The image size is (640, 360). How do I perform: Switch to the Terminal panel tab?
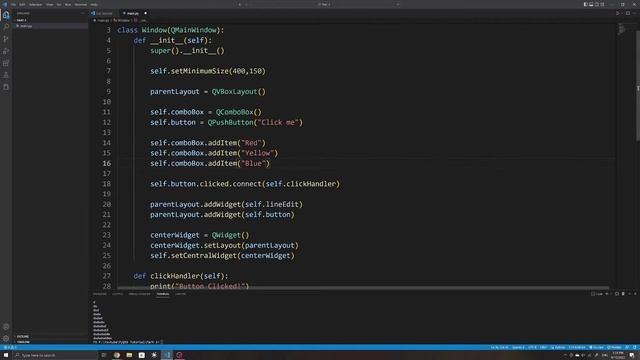pyautogui.click(x=163, y=294)
